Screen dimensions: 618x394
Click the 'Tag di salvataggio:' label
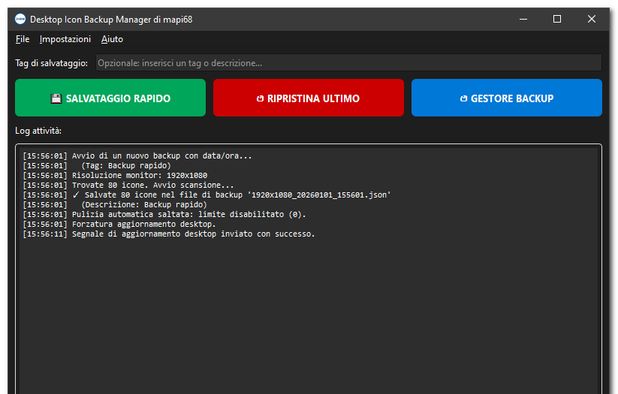click(x=51, y=63)
